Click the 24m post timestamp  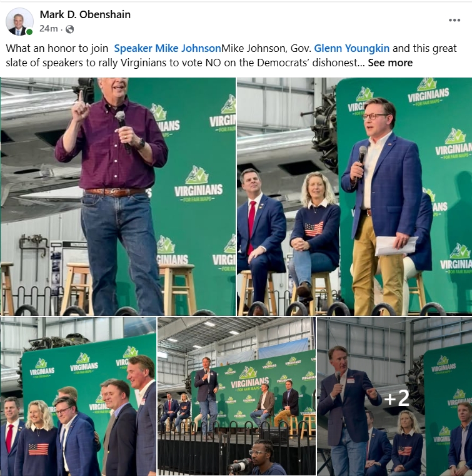pyautogui.click(x=49, y=29)
